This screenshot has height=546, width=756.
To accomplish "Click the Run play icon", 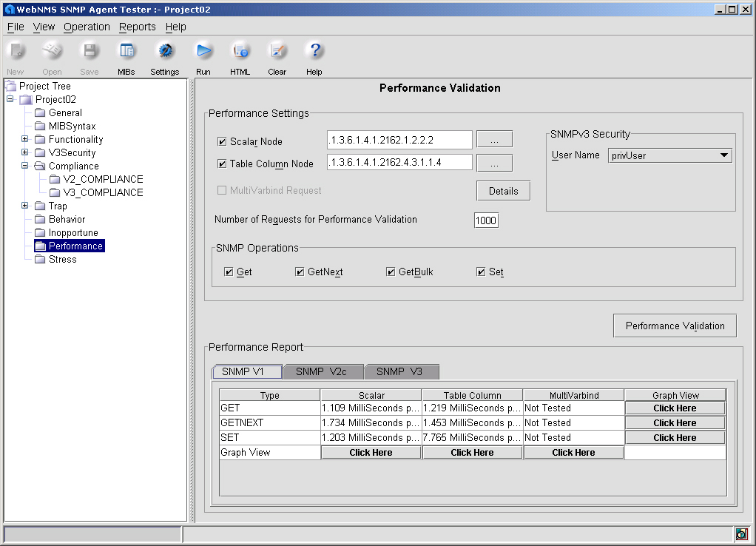I will pyautogui.click(x=203, y=50).
